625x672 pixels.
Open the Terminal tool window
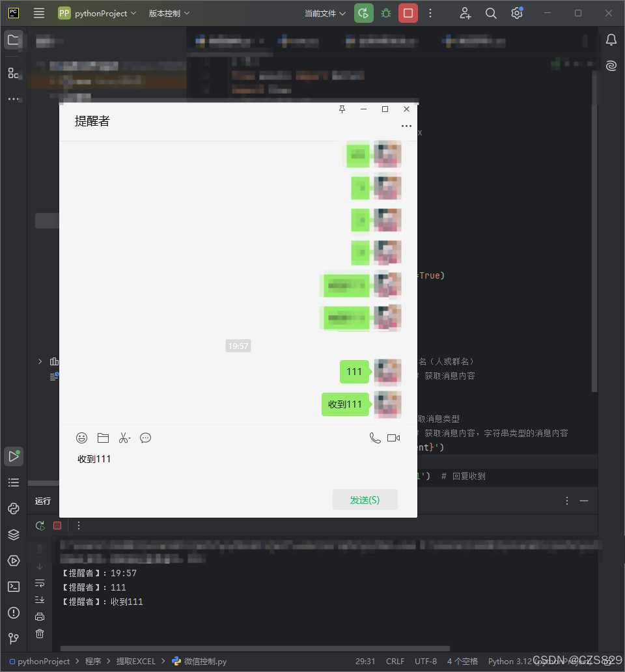tap(13, 587)
